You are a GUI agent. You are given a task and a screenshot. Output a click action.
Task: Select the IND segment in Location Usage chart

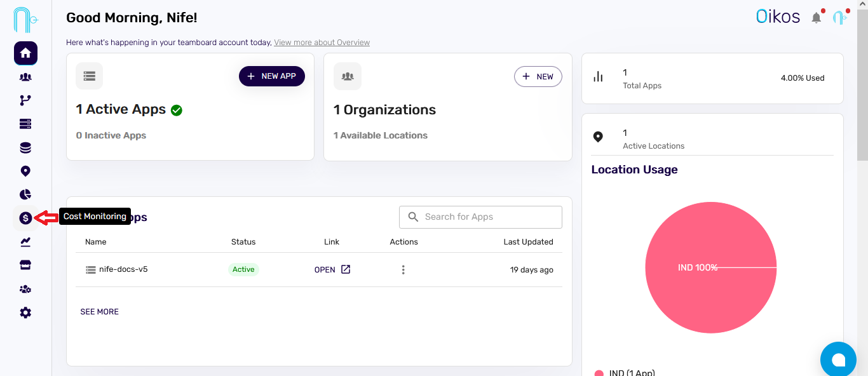(x=711, y=267)
